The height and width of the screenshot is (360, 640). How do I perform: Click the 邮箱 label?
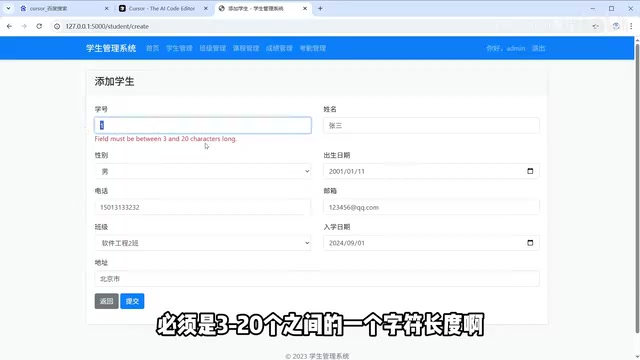pyautogui.click(x=330, y=191)
